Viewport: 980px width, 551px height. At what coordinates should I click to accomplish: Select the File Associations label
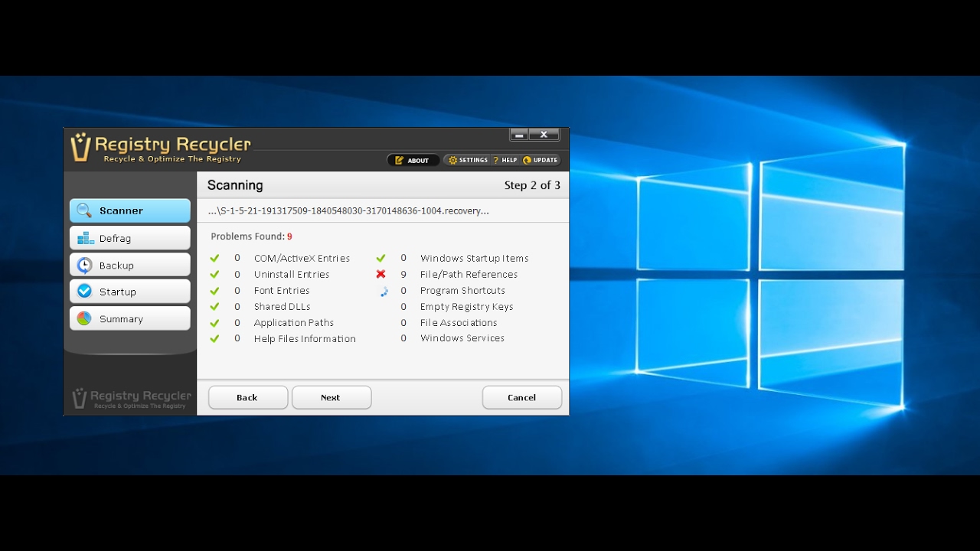pyautogui.click(x=459, y=323)
